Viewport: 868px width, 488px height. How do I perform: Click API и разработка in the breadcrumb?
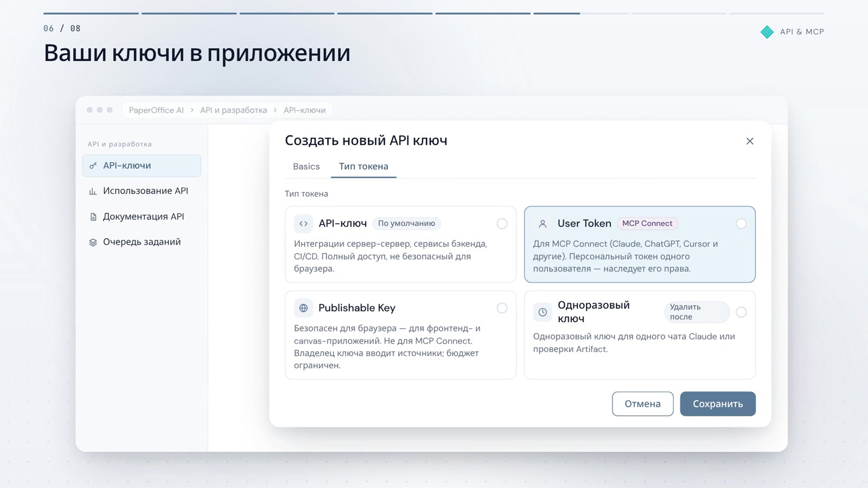coord(233,110)
